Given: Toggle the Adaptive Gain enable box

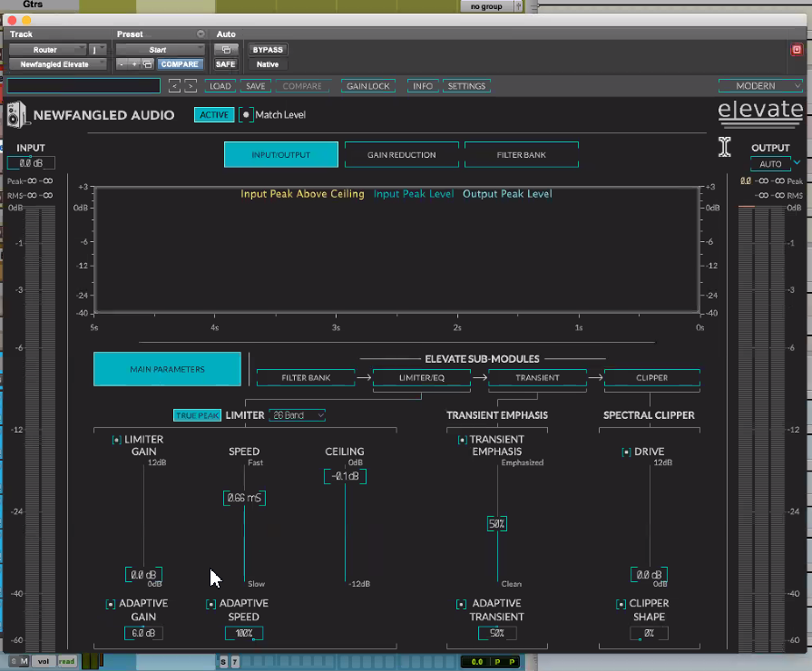Looking at the screenshot, I should coord(111,604).
